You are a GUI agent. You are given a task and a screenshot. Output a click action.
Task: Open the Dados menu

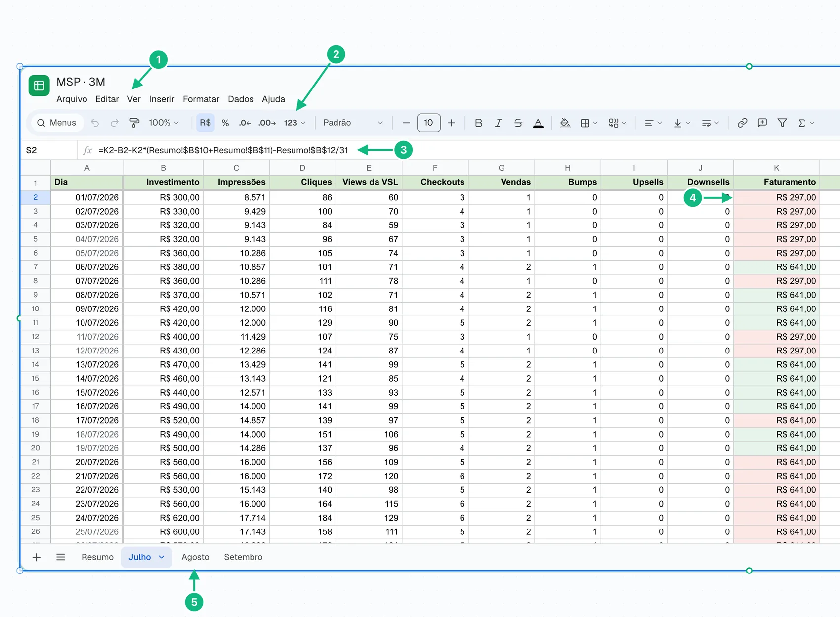point(241,99)
